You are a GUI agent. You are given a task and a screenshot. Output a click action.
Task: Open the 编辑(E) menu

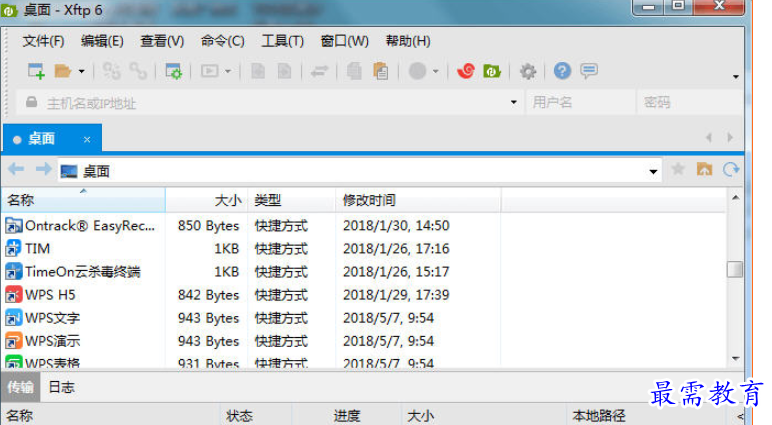coord(102,41)
